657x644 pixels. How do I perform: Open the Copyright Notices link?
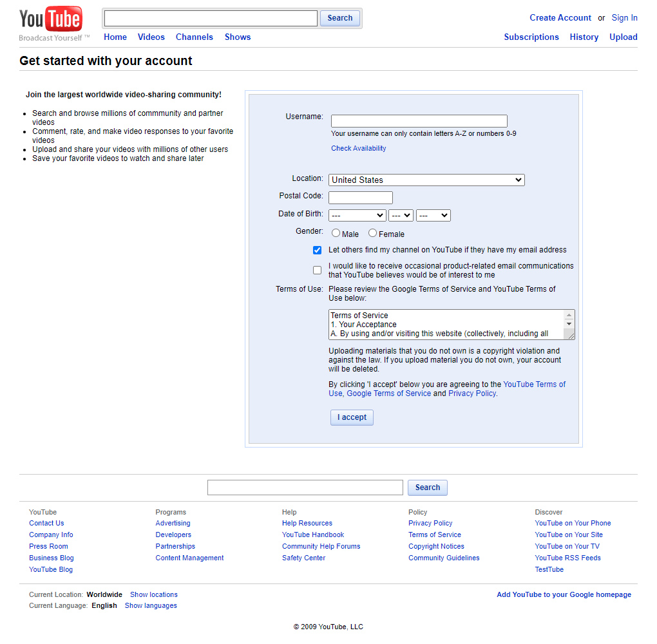(x=437, y=546)
